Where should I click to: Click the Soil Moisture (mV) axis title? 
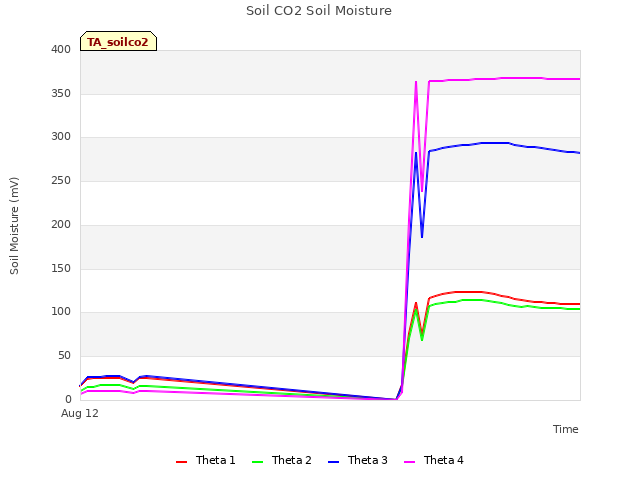click(x=14, y=226)
